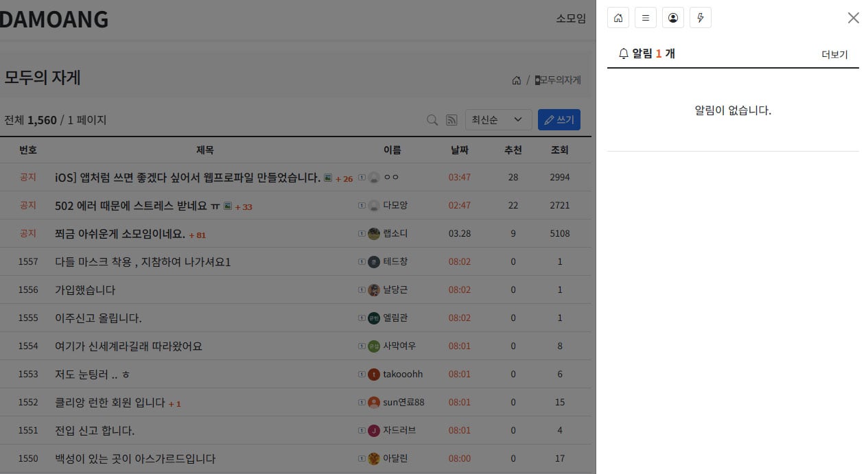
Task: Open author 랩소디 profile avatar
Action: pos(374,233)
